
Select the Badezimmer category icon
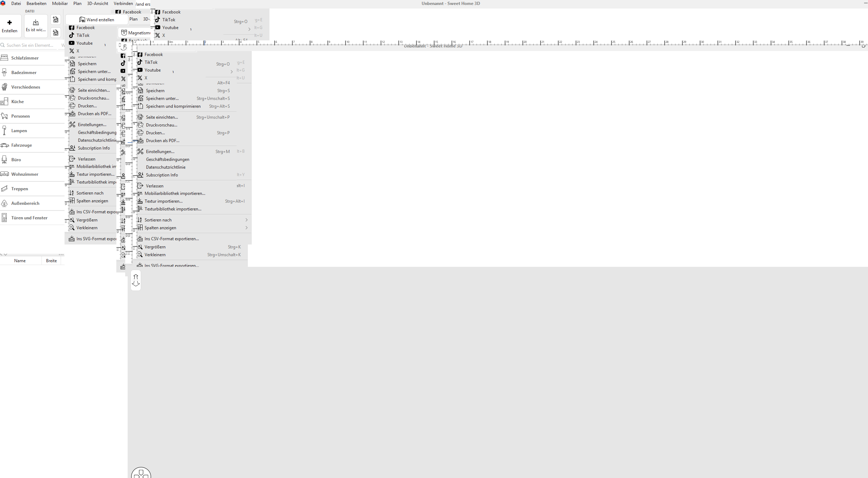pyautogui.click(x=5, y=73)
